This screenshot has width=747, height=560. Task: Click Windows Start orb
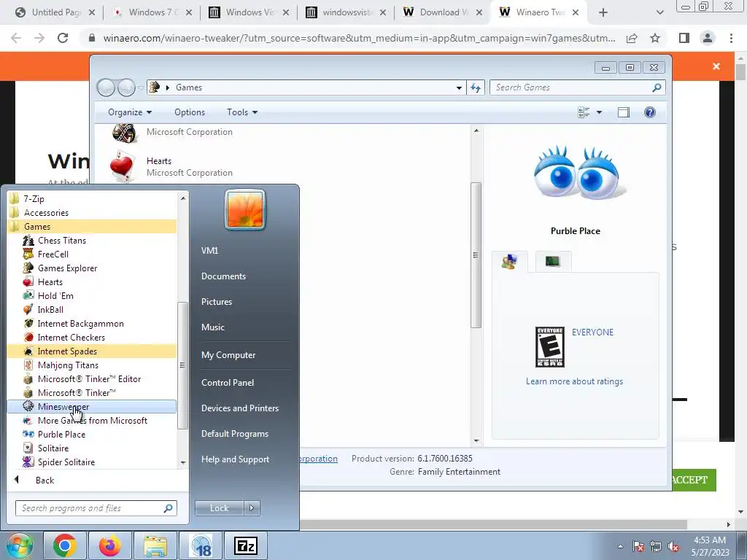[x=19, y=545]
